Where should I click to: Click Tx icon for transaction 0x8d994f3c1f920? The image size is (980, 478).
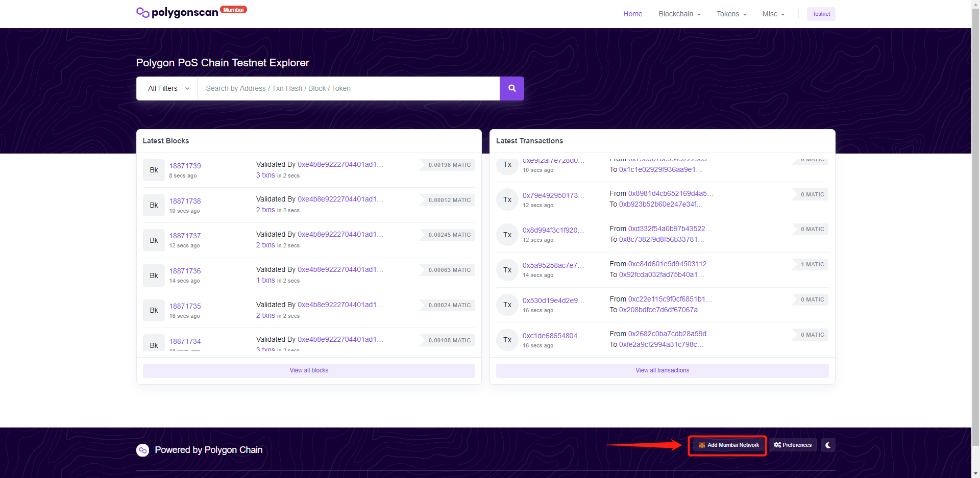(507, 235)
